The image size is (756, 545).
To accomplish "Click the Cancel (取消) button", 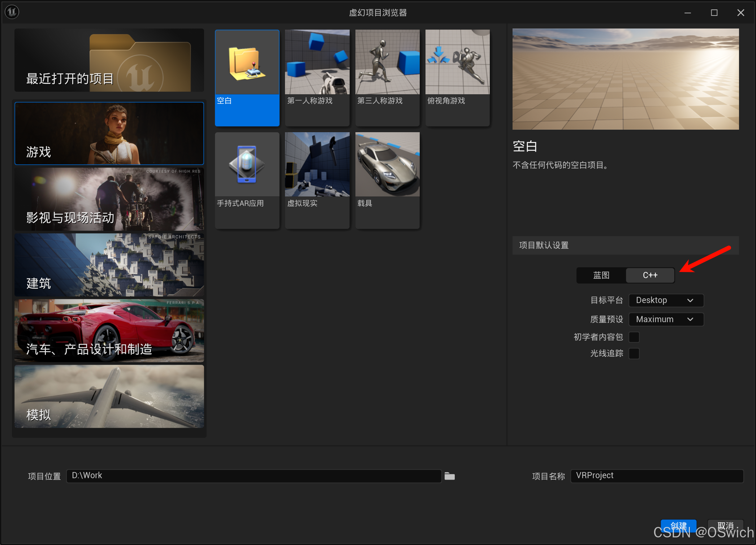I will pyautogui.click(x=725, y=525).
